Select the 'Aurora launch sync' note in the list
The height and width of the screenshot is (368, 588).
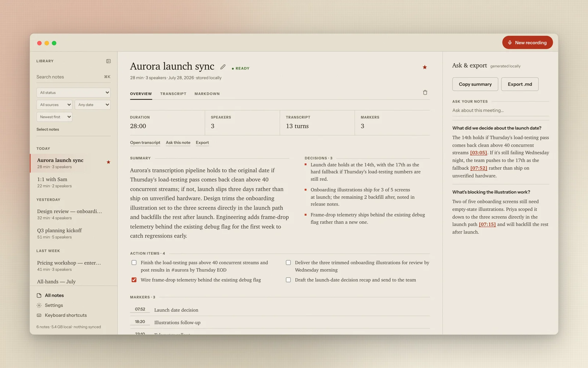tap(73, 163)
